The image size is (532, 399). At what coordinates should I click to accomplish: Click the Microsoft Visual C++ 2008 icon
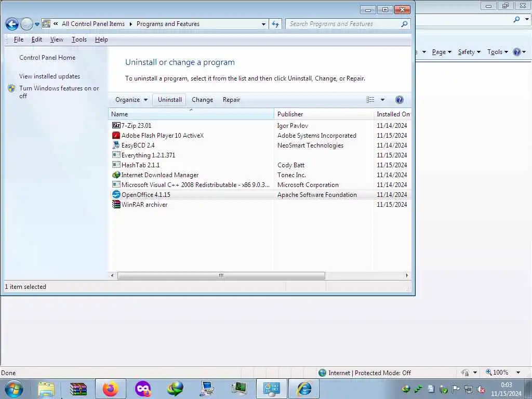116,184
